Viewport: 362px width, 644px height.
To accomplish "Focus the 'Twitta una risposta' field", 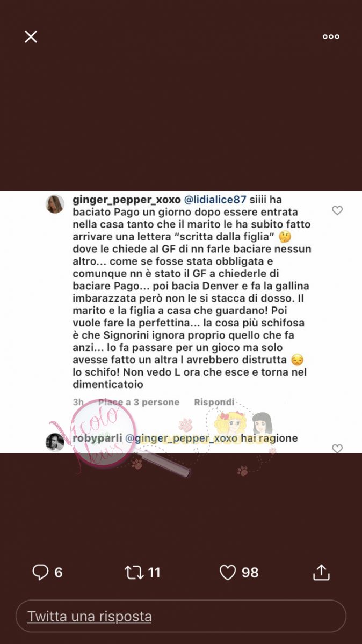I will click(x=181, y=616).
